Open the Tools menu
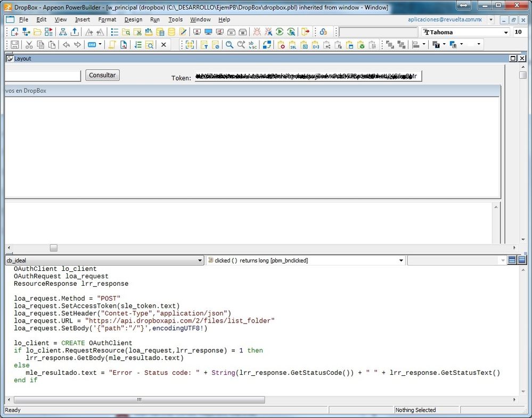This screenshot has height=418, width=532. point(175,20)
